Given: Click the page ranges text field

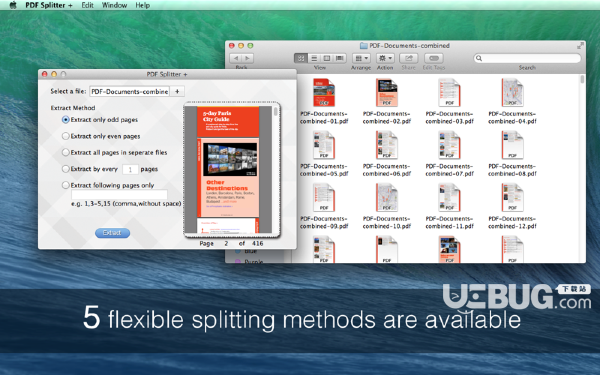Looking at the screenshot, I should click(x=119, y=194).
